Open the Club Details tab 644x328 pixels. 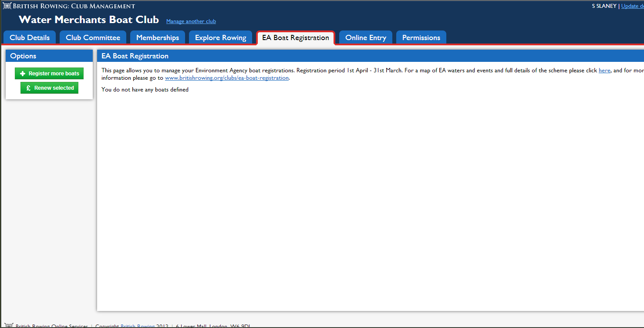point(30,37)
